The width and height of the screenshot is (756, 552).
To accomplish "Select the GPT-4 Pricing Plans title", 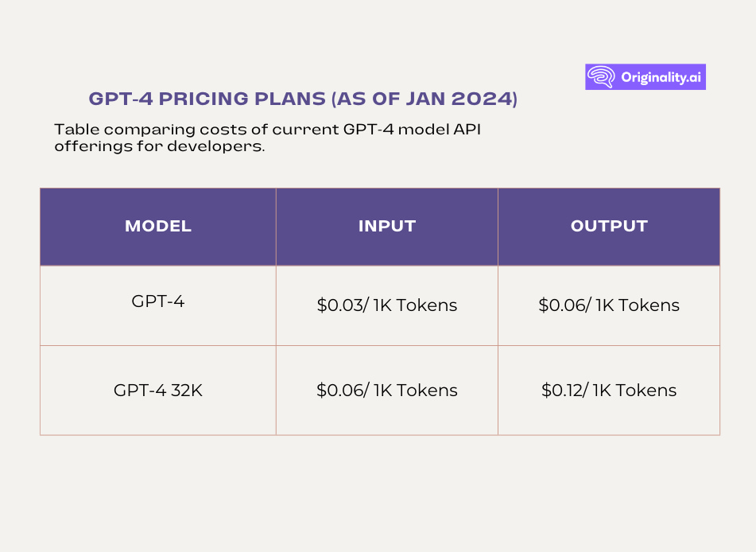I will (x=303, y=99).
